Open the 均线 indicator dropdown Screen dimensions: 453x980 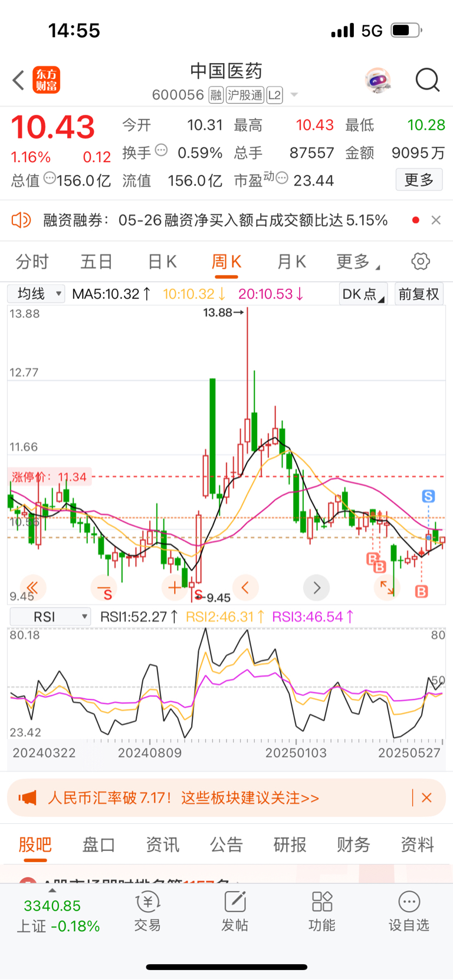(36, 293)
